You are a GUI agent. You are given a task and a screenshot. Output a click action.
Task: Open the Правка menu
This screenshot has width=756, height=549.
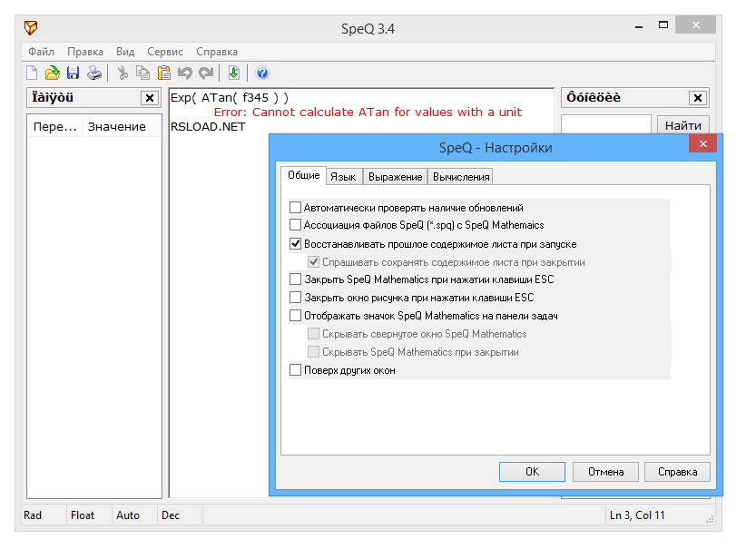(x=85, y=52)
